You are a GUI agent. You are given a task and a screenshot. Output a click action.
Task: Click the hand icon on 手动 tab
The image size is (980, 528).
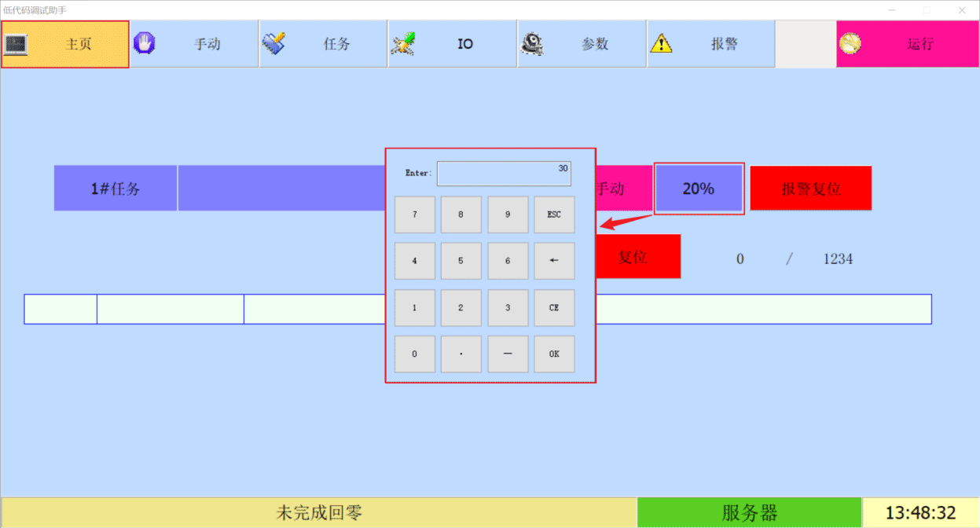click(144, 43)
